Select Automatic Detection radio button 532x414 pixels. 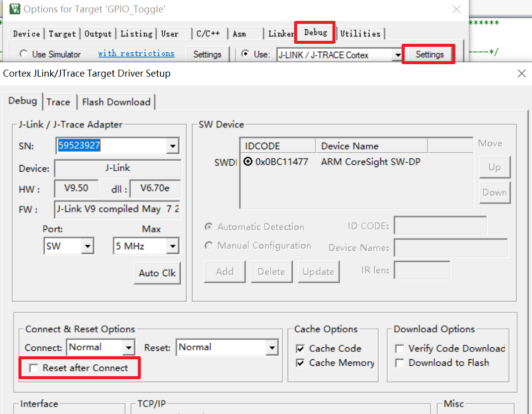coord(209,226)
